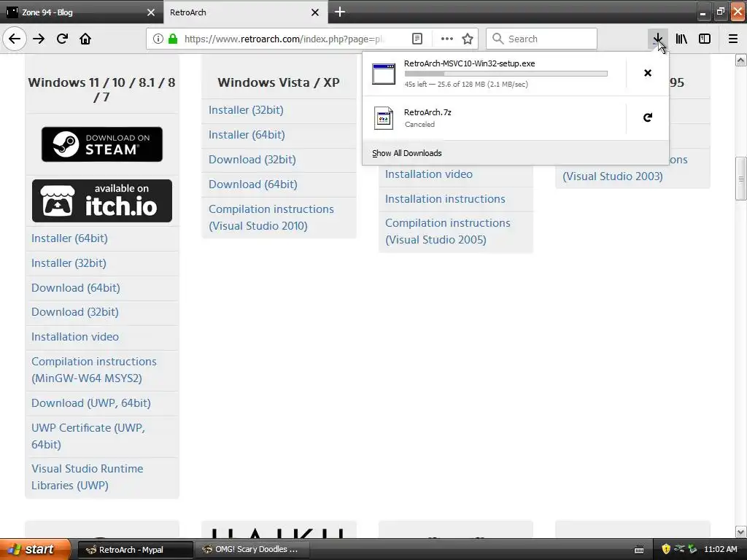
Task: Open Compilation instructions (MinGW-W64 MSYS2) link
Action: (94, 370)
